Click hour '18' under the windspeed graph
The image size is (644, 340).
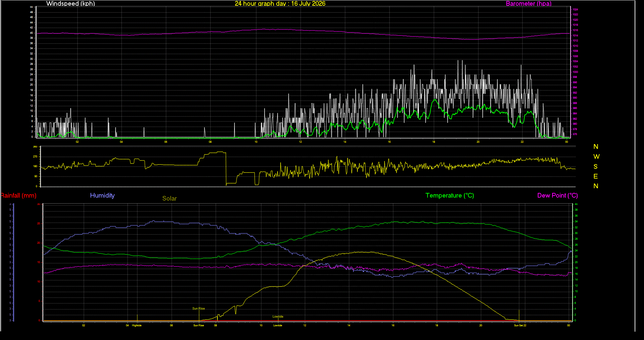click(x=434, y=142)
